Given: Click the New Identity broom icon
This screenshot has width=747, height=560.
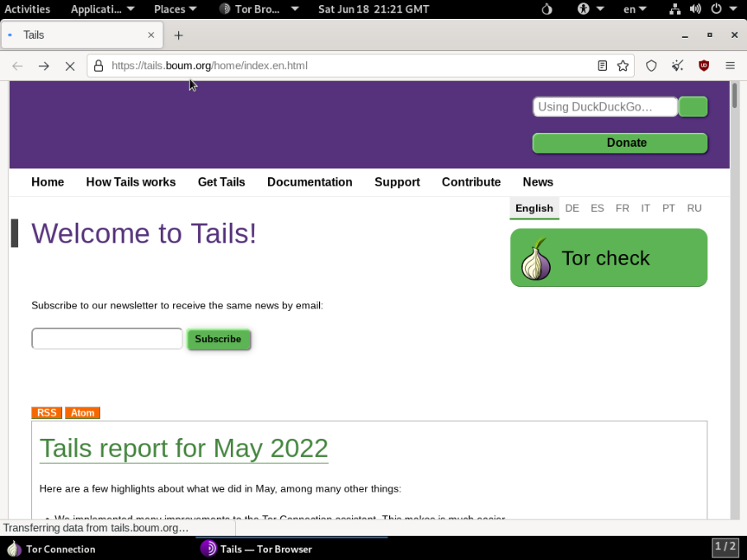Looking at the screenshot, I should (678, 66).
